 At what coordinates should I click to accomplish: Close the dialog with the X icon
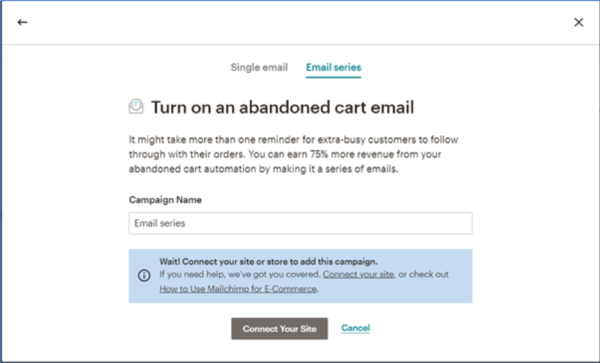point(579,22)
